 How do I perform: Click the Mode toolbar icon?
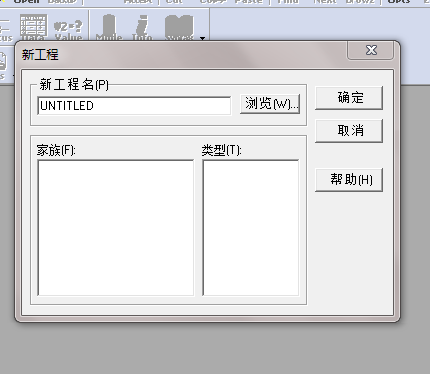[x=109, y=28]
